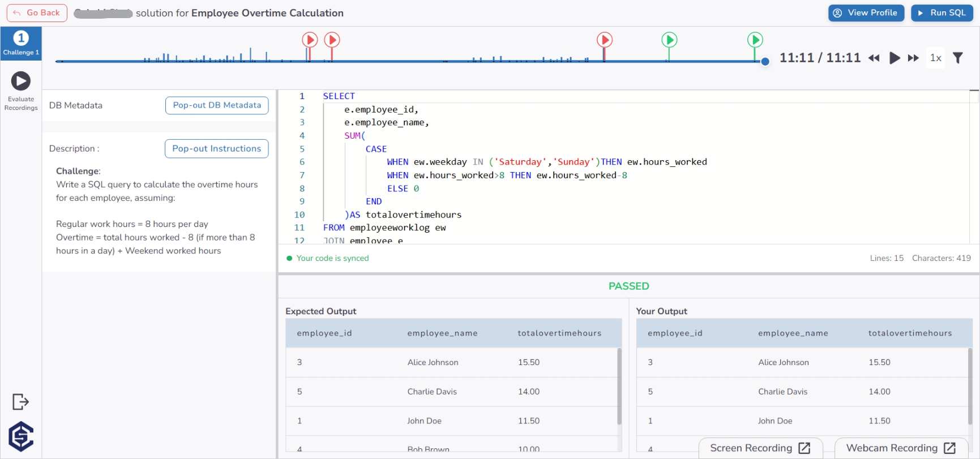The image size is (980, 459).
Task: Open View Profile
Action: click(866, 13)
